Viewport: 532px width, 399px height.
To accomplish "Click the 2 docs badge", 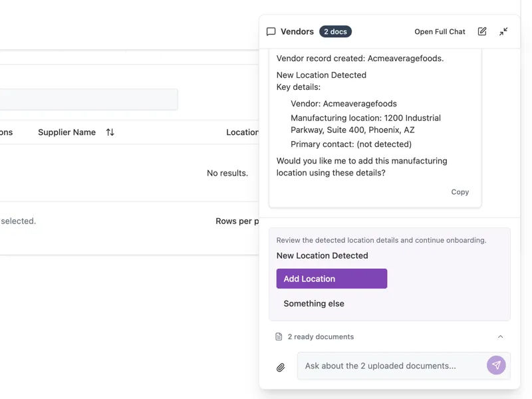I will (x=337, y=31).
